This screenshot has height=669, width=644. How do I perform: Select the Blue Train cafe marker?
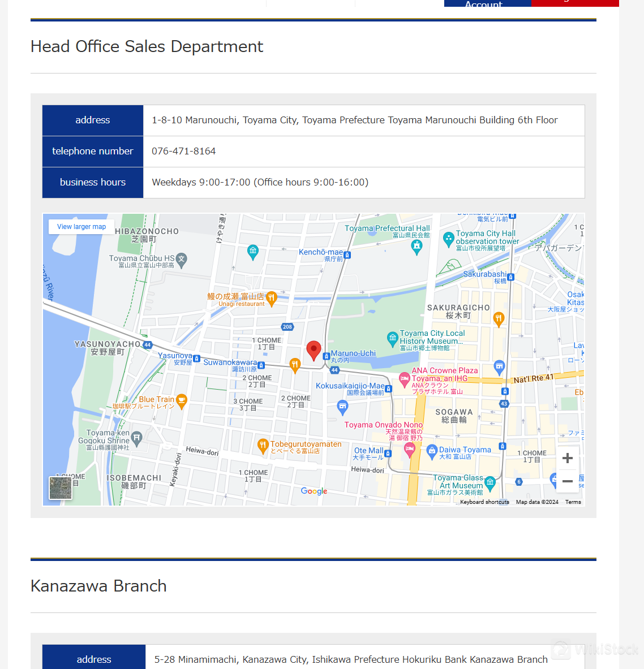pyautogui.click(x=182, y=401)
